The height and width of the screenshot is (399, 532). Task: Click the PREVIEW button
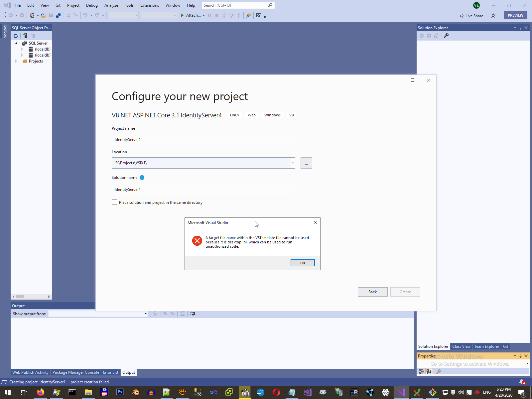point(515,15)
